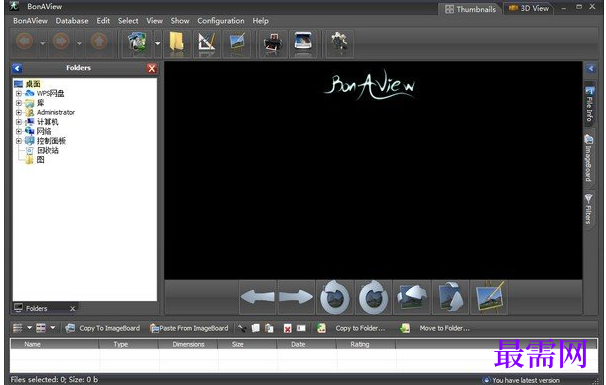Image resolution: width=606 pixels, height=385 pixels.
Task: Open the Database menu
Action: coord(72,21)
